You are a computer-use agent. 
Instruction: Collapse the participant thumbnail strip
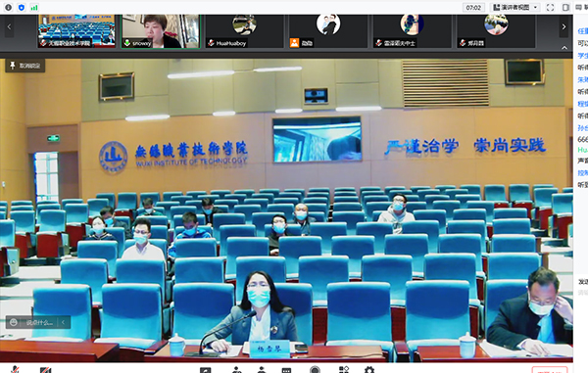(564, 48)
